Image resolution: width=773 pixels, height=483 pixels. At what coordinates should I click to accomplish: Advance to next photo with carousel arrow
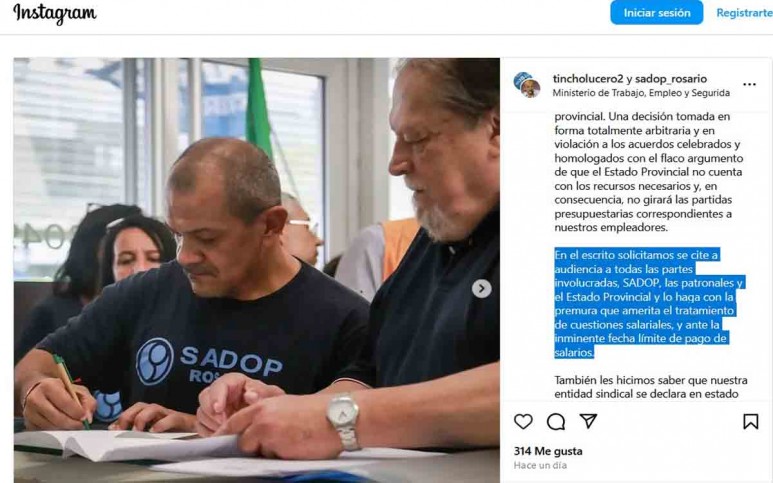(x=481, y=288)
